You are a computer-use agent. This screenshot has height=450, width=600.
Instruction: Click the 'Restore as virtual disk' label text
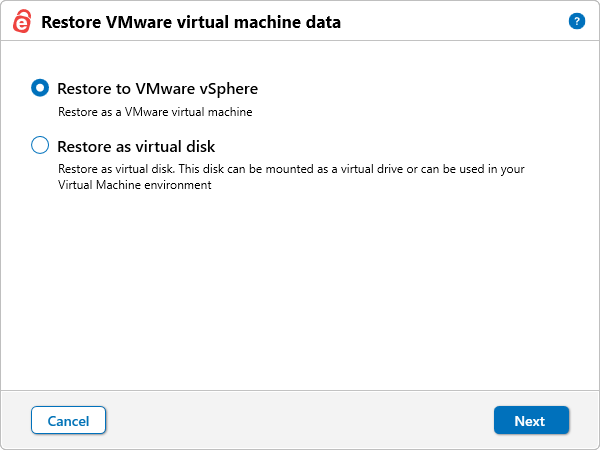click(136, 147)
